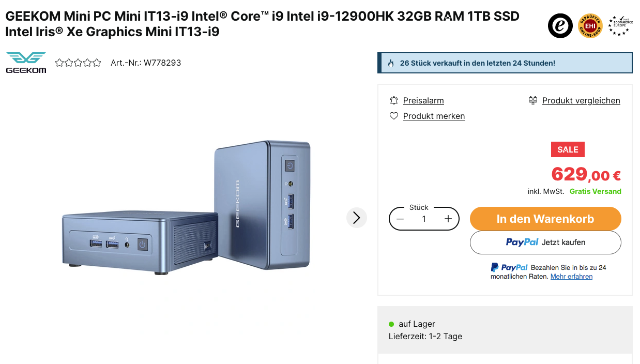
Task: Click the Trust Ecommerce Europe stars badge
Action: coord(619,25)
